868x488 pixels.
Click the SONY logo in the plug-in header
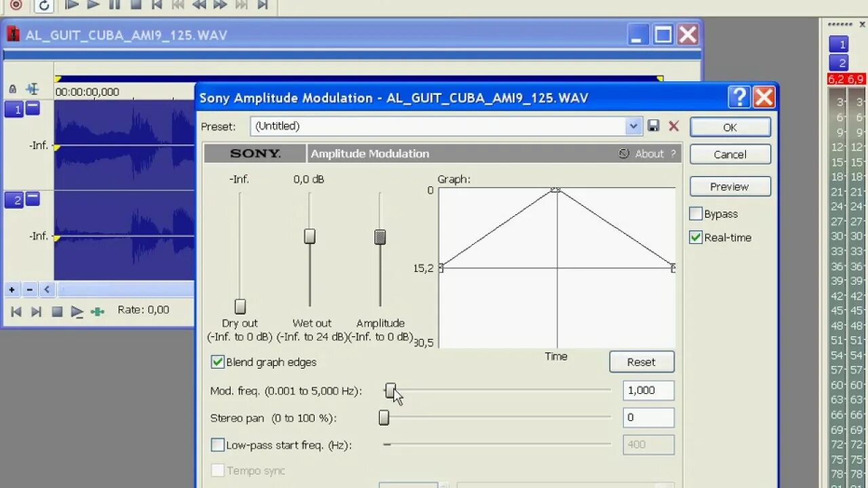click(255, 154)
